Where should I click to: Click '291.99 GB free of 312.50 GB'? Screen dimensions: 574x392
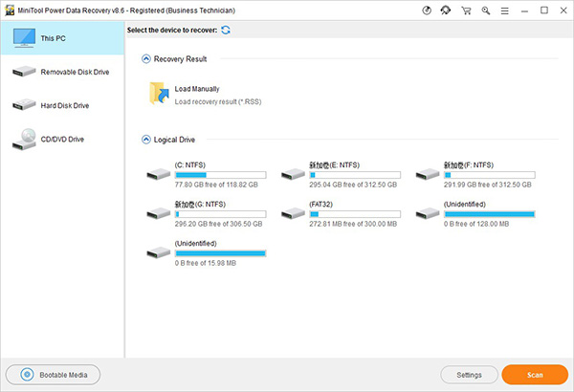[488, 185]
